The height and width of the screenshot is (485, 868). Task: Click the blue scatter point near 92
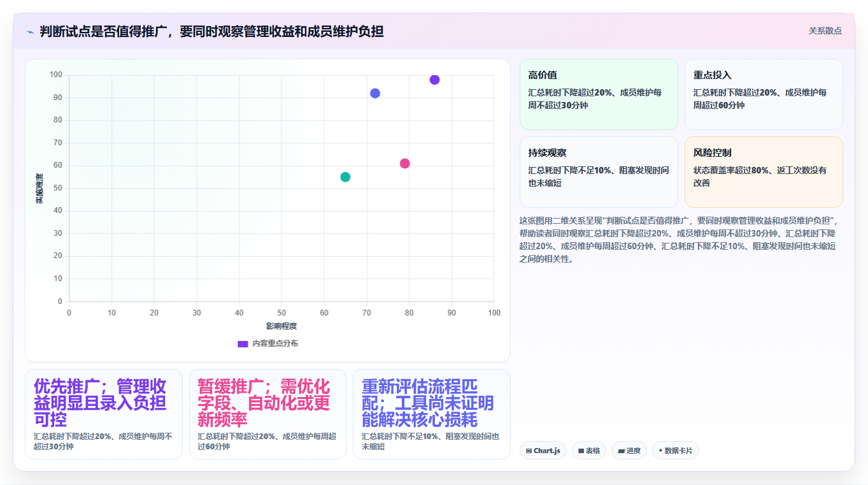point(375,93)
